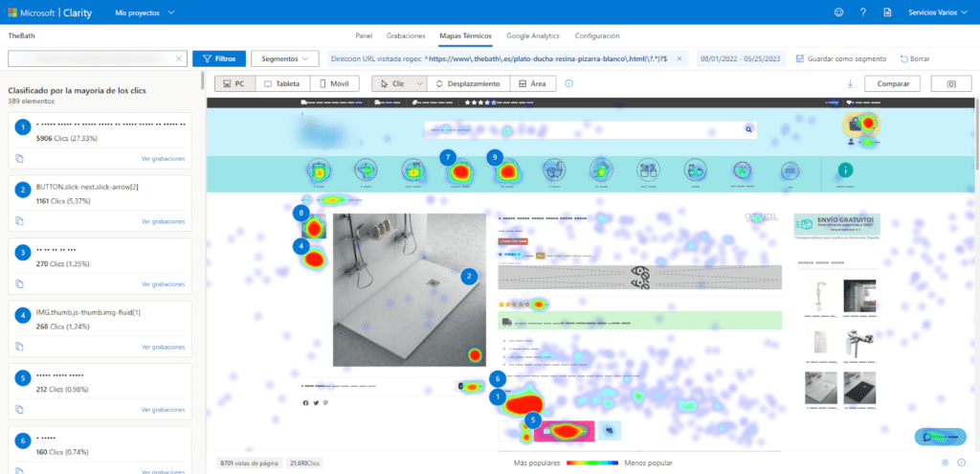Open Ver grabaciones for IMG.thumb element
Image resolution: width=980 pixels, height=474 pixels.
point(163,347)
